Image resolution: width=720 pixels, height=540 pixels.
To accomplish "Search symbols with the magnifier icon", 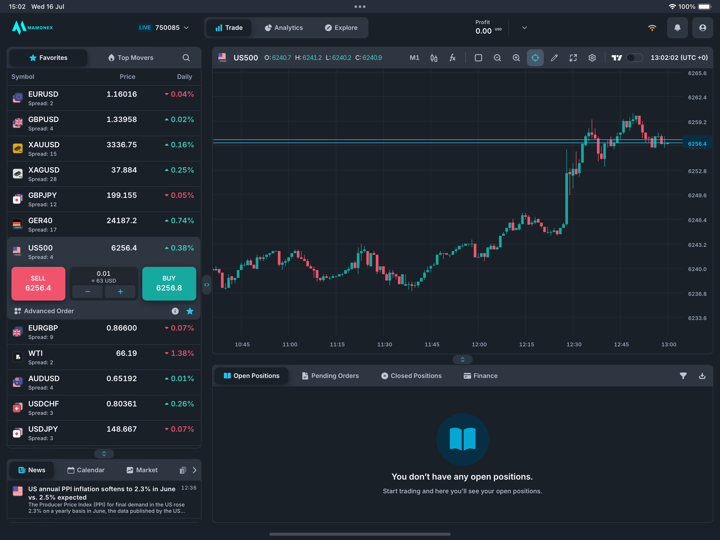I will [186, 58].
